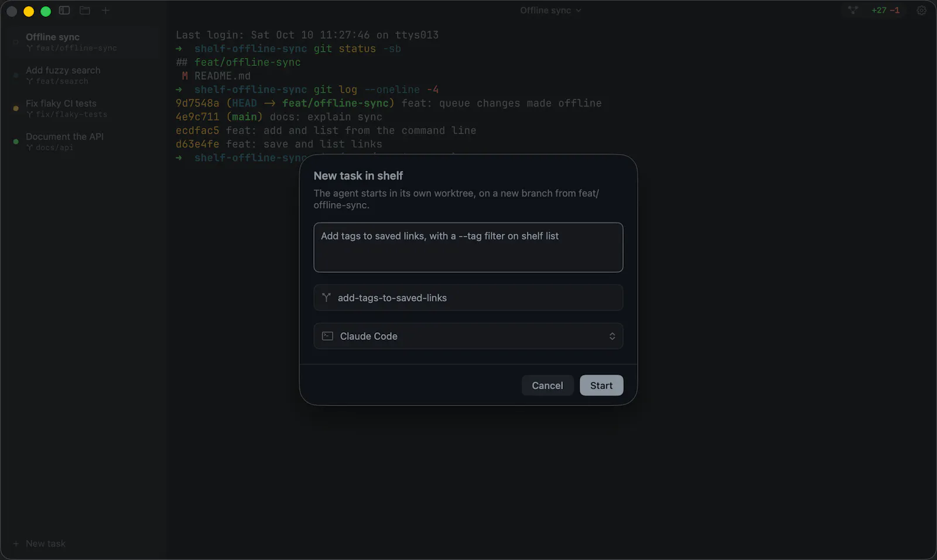Viewport: 937px width, 560px height.
Task: Cancel the new task dialog
Action: (548, 386)
